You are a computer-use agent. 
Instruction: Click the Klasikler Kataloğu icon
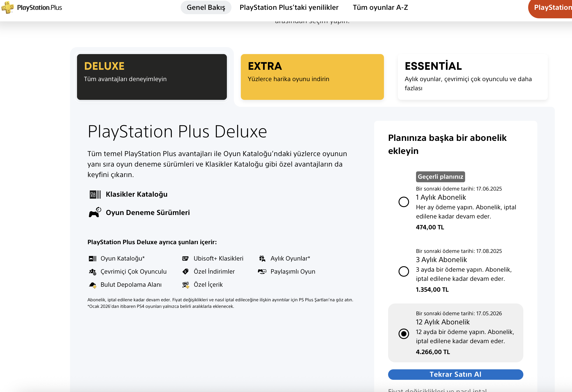95,194
